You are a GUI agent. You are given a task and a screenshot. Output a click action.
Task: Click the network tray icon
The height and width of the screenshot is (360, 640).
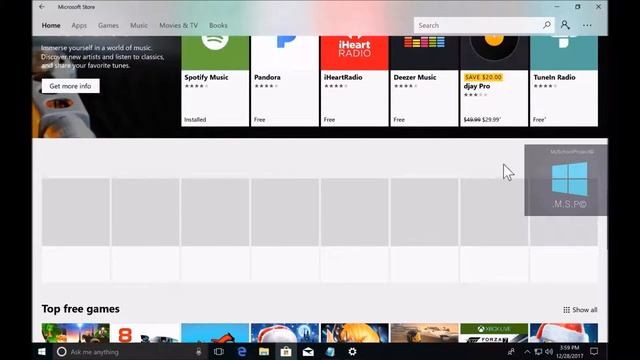tap(538, 351)
